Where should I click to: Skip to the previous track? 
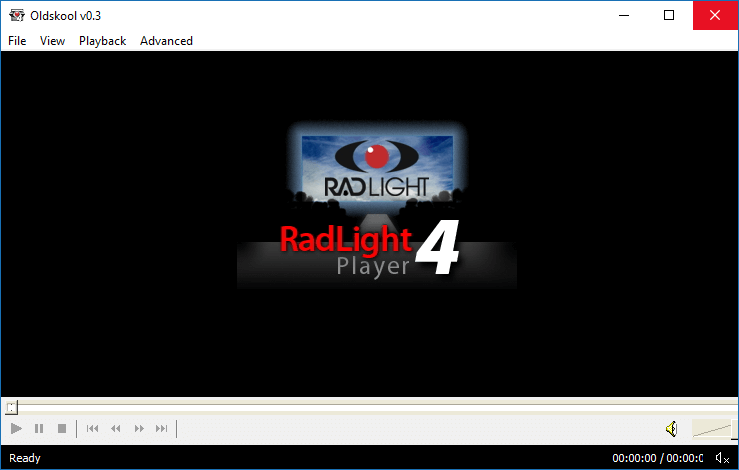click(92, 429)
